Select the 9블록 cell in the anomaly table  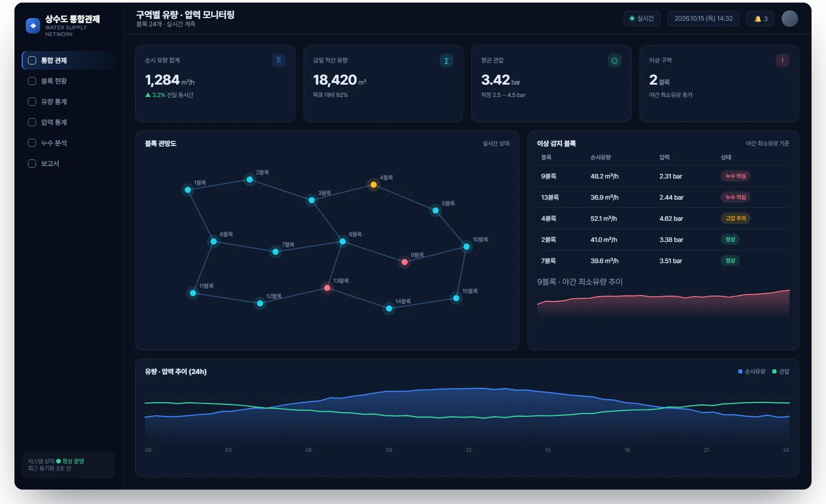point(549,176)
